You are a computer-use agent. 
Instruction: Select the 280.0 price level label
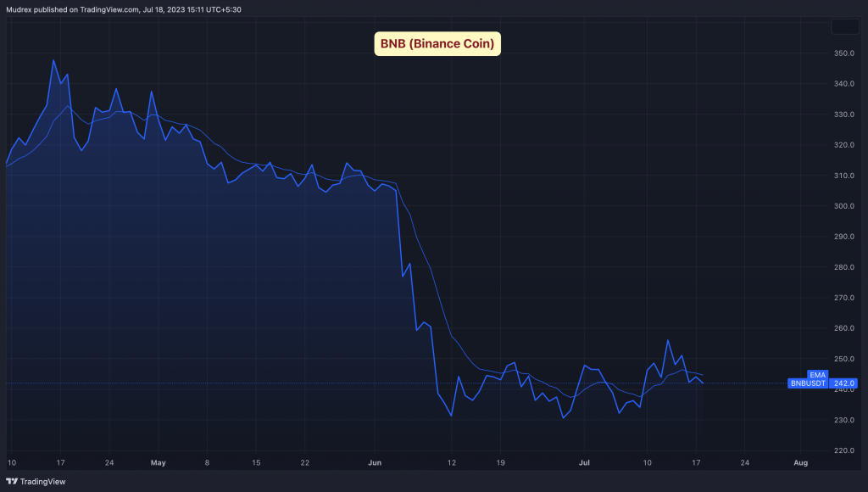[x=844, y=267]
